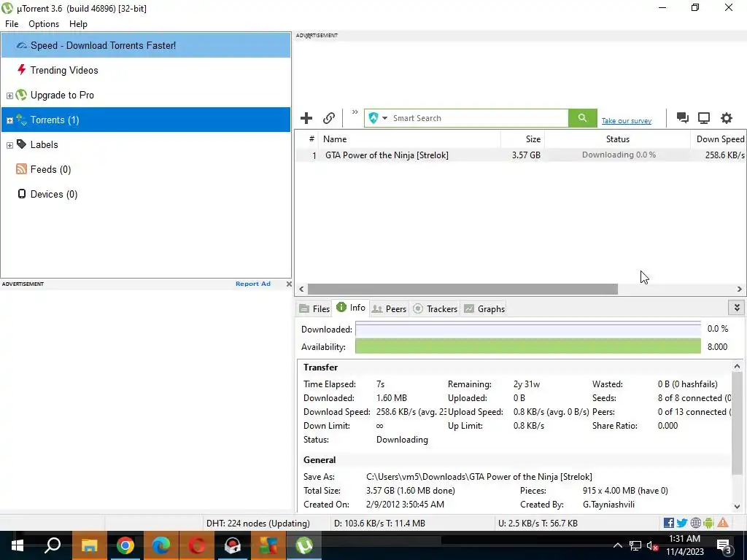Click the Twitter icon in status bar
This screenshot has height=560, width=747.
pos(682,523)
